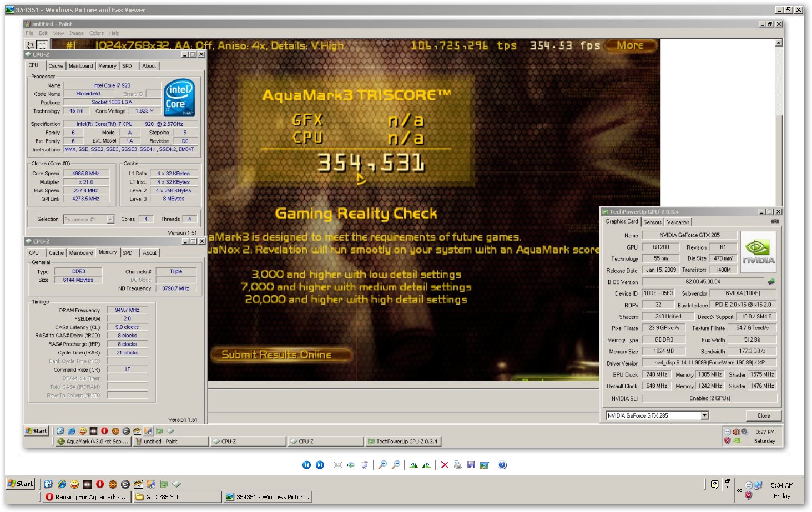
Task: Click the 5:34 AM system clock
Action: [x=782, y=485]
